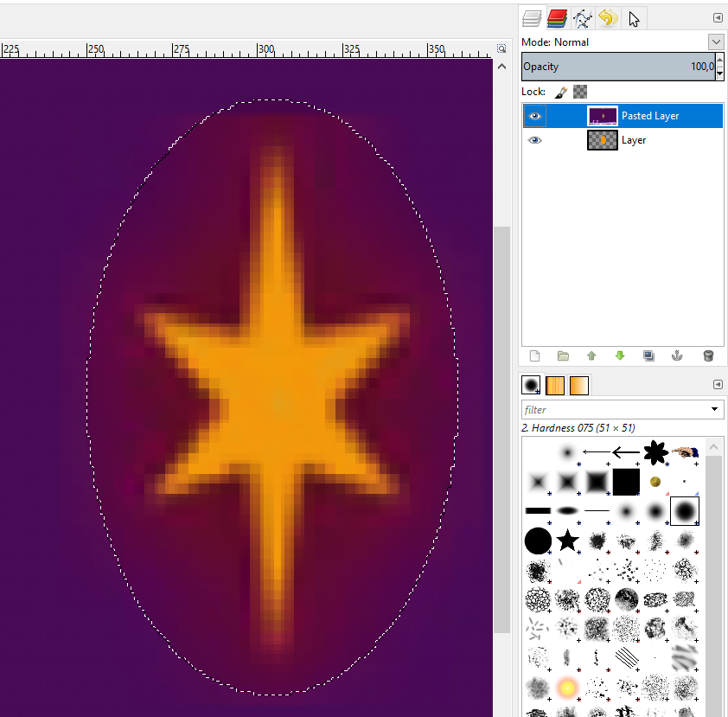Anchor the floating layer
The height and width of the screenshot is (717, 728).
(x=677, y=356)
